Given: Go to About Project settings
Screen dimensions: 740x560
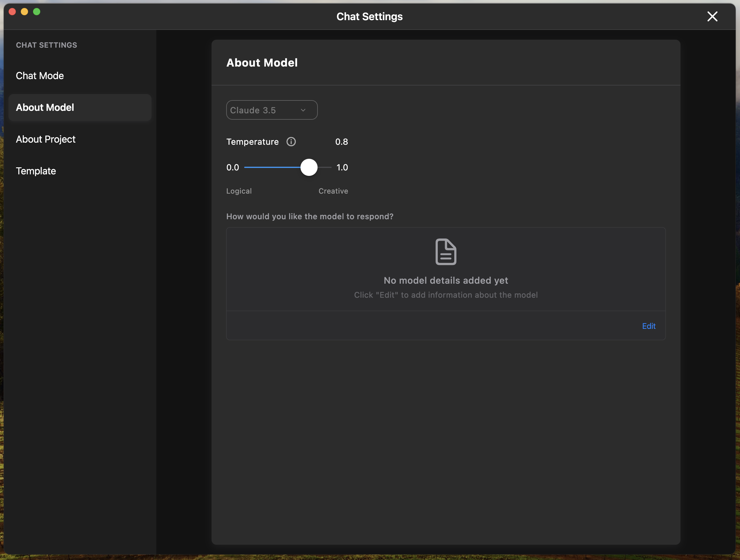Looking at the screenshot, I should [80, 139].
